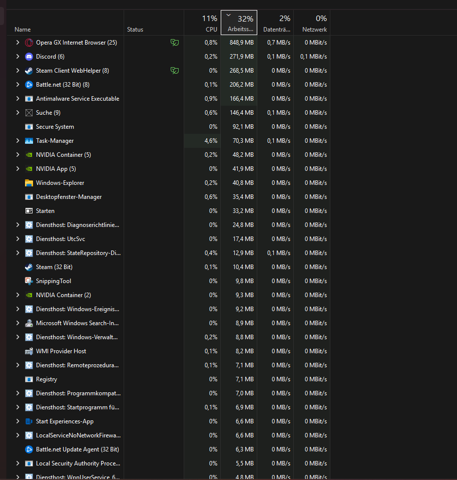Click the efficiency mode leaf for Opera GX
Screen dimensions: 457x480
pyautogui.click(x=174, y=43)
